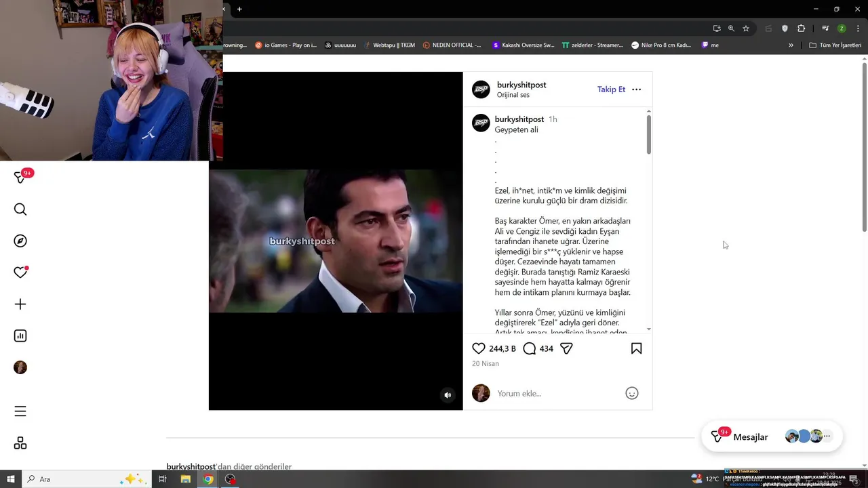868x488 pixels.
Task: Open the Windows Start button
Action: pyautogui.click(x=10, y=479)
